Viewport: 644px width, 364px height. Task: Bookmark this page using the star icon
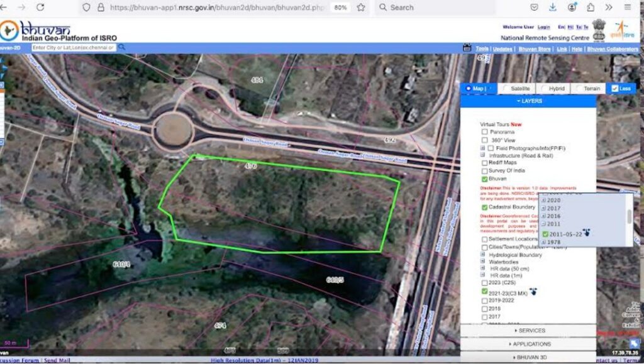360,8
